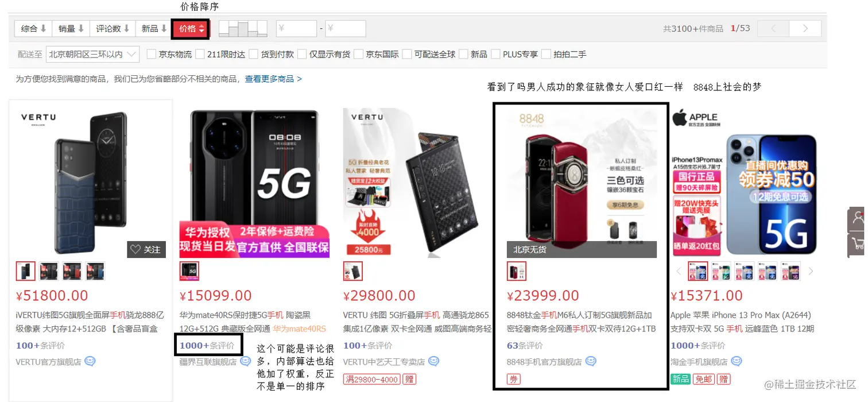This screenshot has height=402, width=868.
Task: Select the blue VERTU color swatch thumbnail
Action: (95, 271)
